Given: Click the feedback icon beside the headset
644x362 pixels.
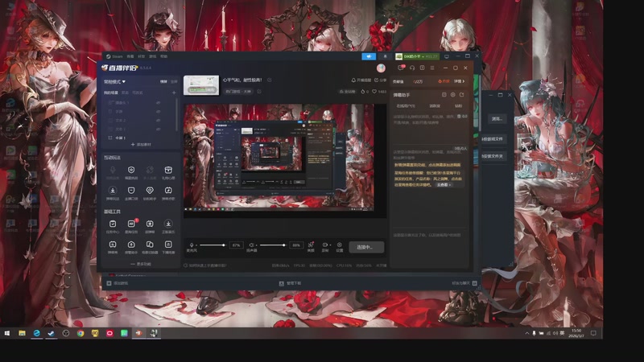Looking at the screenshot, I should [422, 68].
